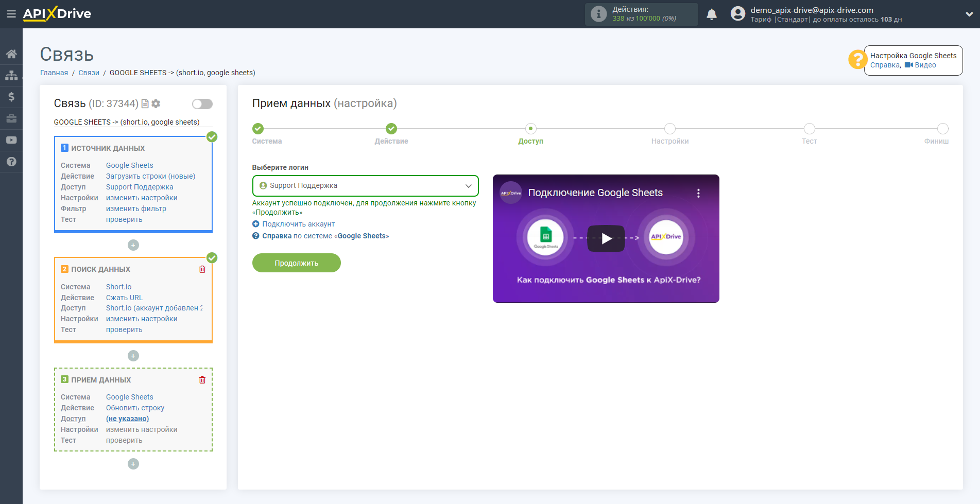Delete the Прием данных block
Image resolution: width=980 pixels, height=504 pixels.
(x=202, y=380)
